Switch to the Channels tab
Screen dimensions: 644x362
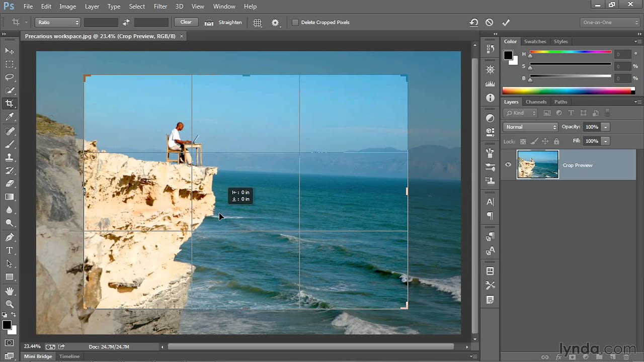pos(536,102)
